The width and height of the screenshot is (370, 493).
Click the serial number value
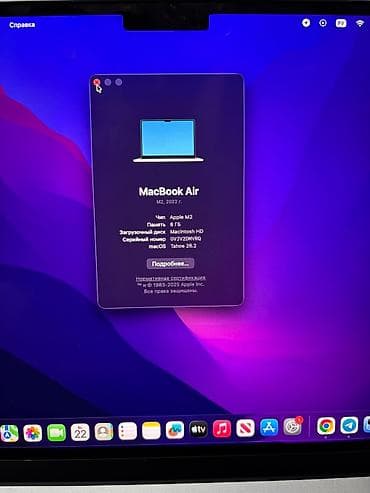[x=186, y=239]
